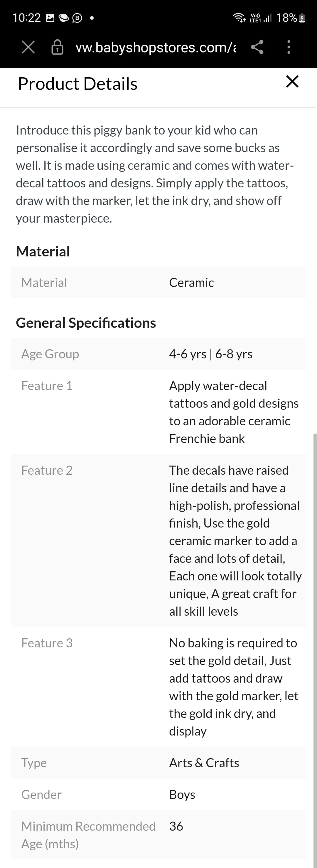Image resolution: width=317 pixels, height=868 pixels.
Task: Share the page via share icon
Action: pos(257,47)
